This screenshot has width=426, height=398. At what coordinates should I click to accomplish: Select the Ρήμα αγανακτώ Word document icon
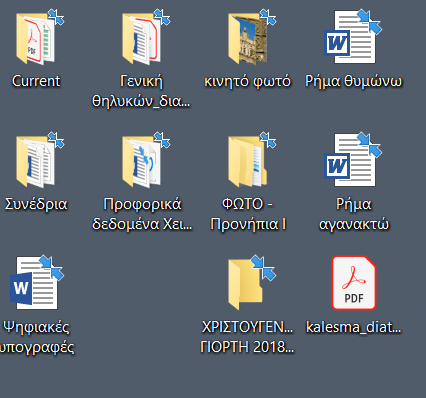coord(354,160)
